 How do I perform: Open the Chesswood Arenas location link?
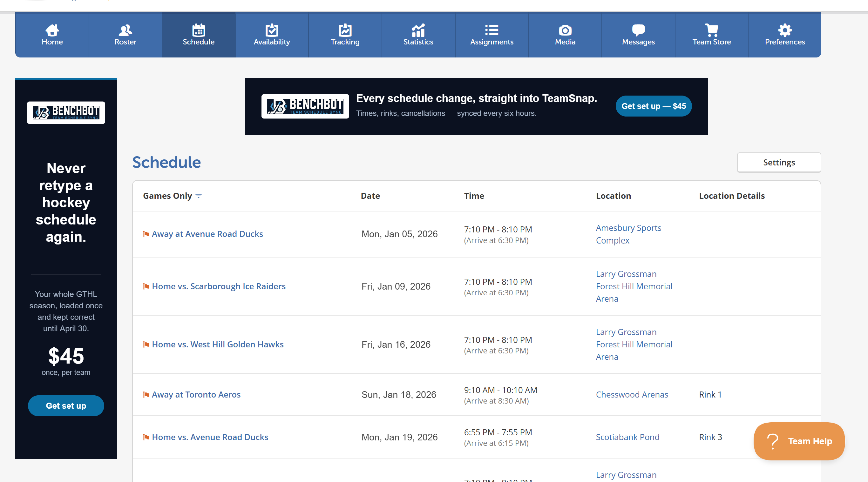coord(632,394)
